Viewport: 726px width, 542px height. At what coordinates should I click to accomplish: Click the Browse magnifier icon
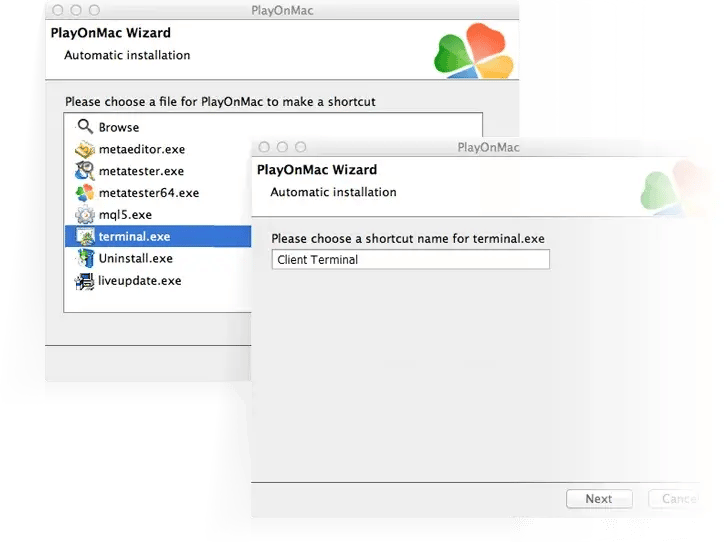tap(85, 126)
